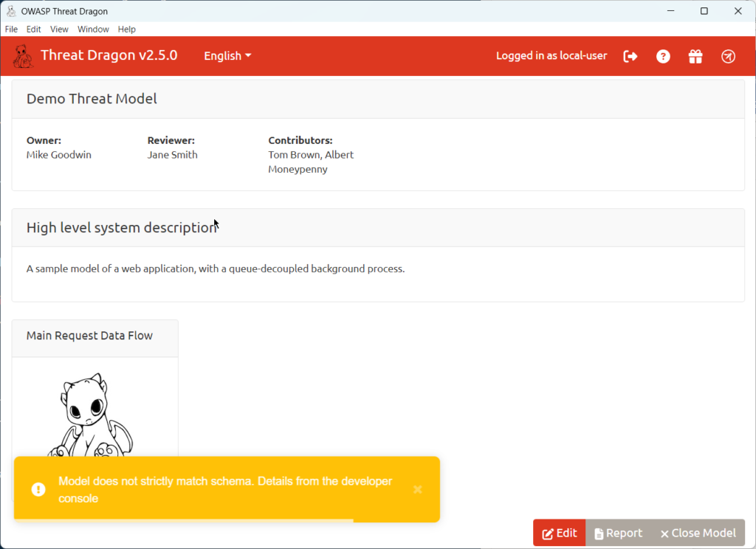
Task: Click the Report button
Action: [618, 533]
